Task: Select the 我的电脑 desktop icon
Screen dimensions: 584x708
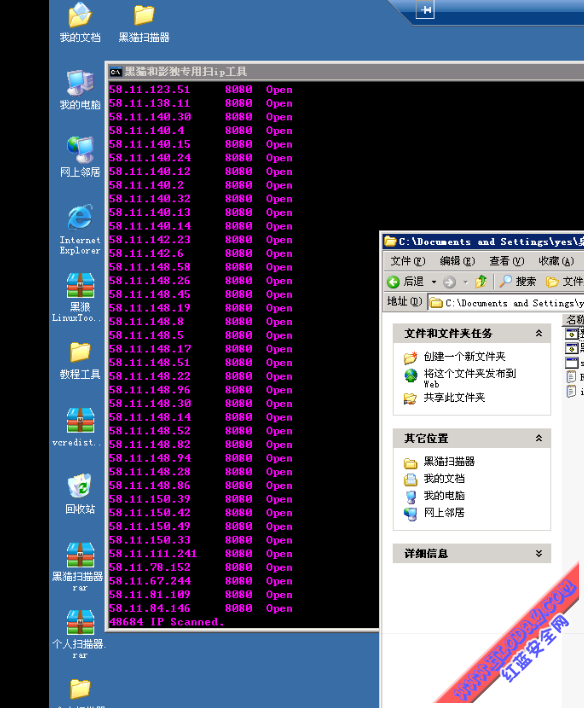Action: click(80, 90)
